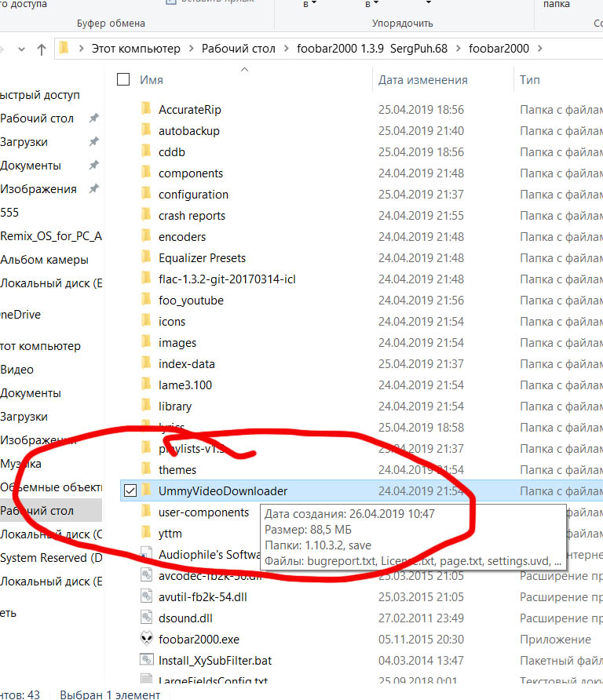Click the foo_youtube folder icon
This screenshot has height=700, width=603.
point(146,300)
